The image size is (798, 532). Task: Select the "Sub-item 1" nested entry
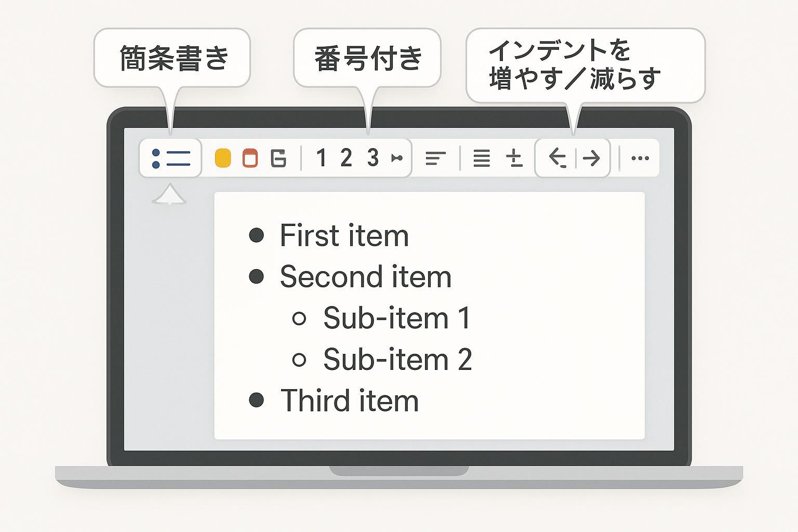point(396,318)
